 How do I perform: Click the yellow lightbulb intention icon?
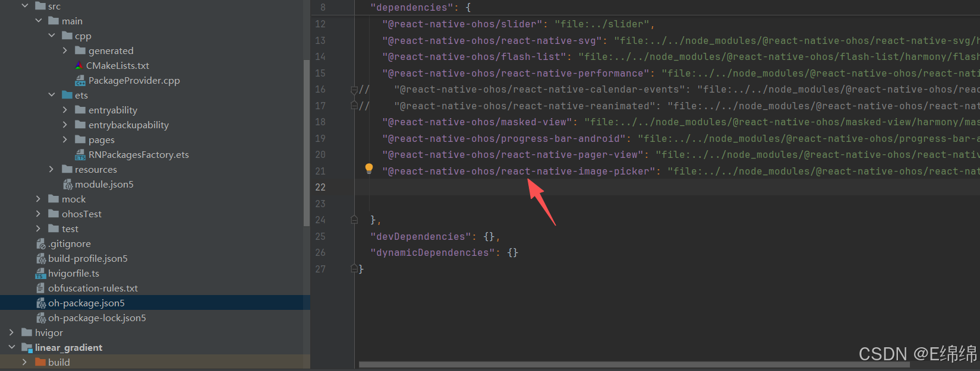click(x=369, y=169)
